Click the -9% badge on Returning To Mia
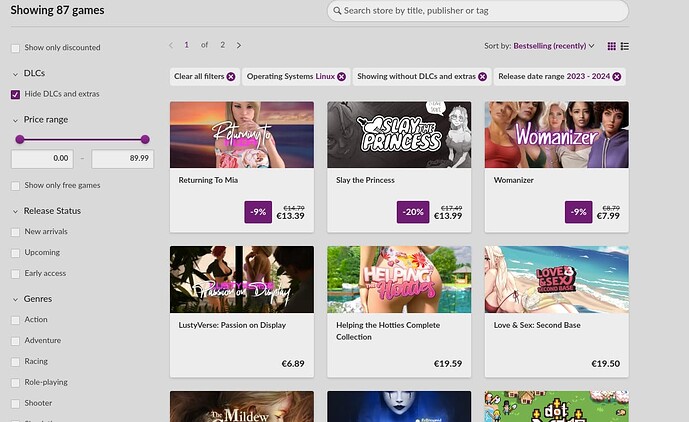Screen dimensions: 689x422 coord(258,212)
